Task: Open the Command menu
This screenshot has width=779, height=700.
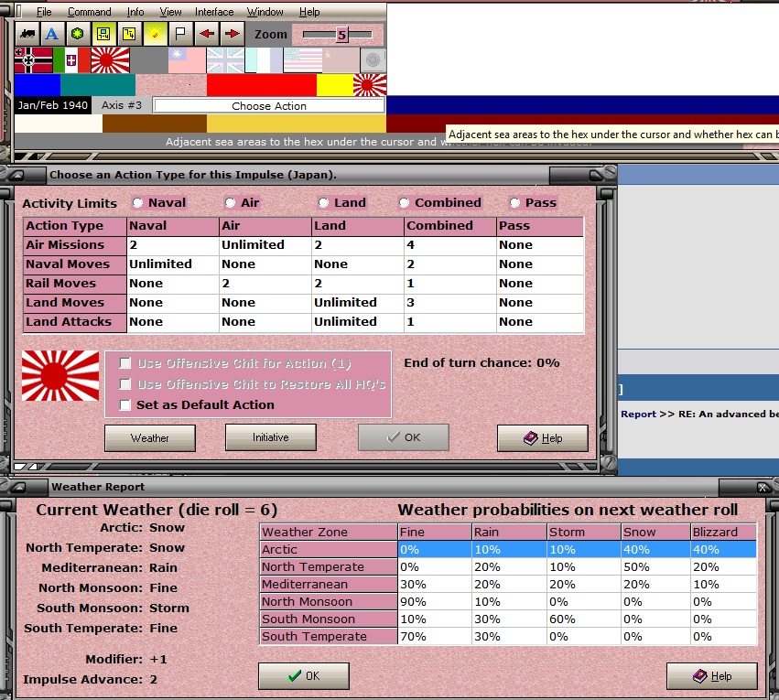Action: pyautogui.click(x=90, y=11)
